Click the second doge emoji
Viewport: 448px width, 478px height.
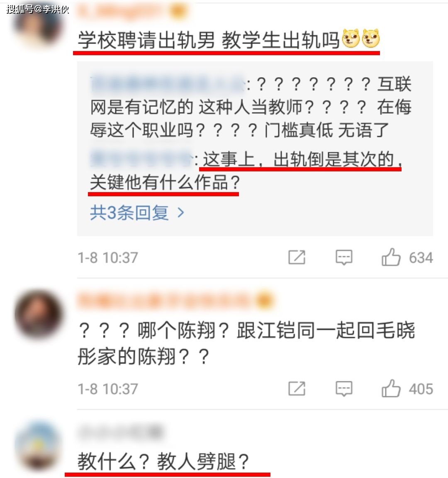[370, 39]
